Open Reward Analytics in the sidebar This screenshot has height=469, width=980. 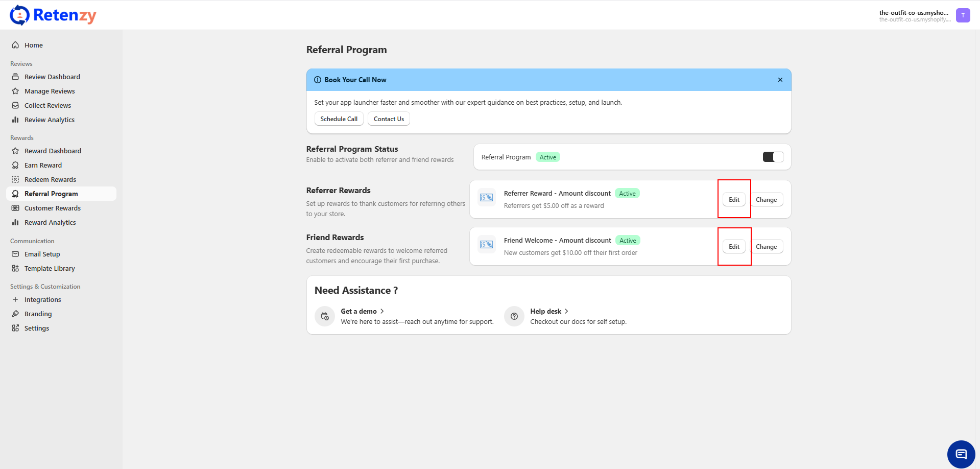click(50, 222)
